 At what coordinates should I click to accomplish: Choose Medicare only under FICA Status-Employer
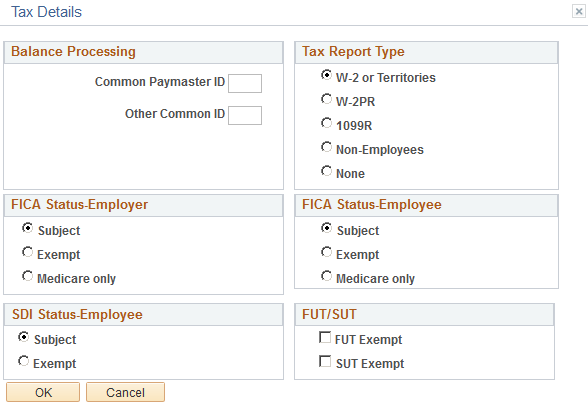tap(27, 276)
